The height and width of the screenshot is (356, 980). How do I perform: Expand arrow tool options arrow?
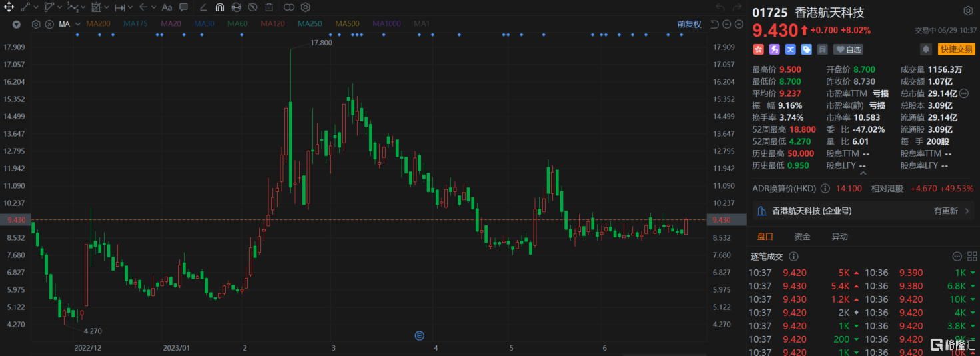pos(154,7)
